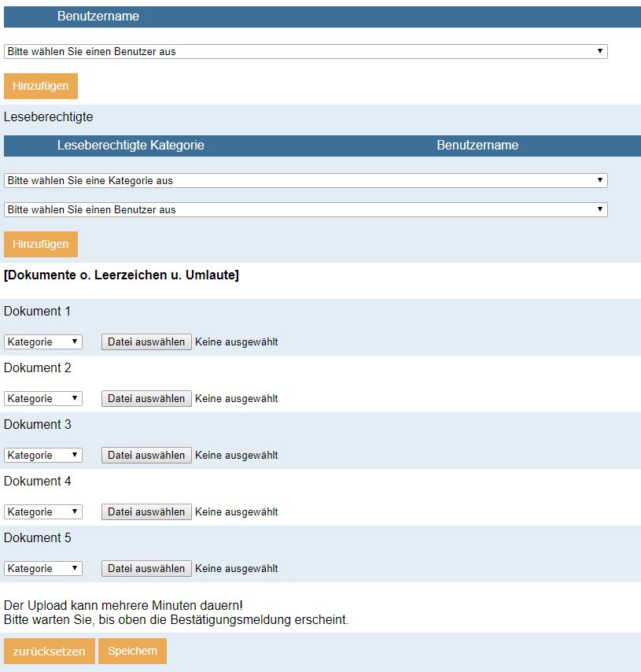
Task: Choose a file for Dokument 3
Action: click(146, 456)
